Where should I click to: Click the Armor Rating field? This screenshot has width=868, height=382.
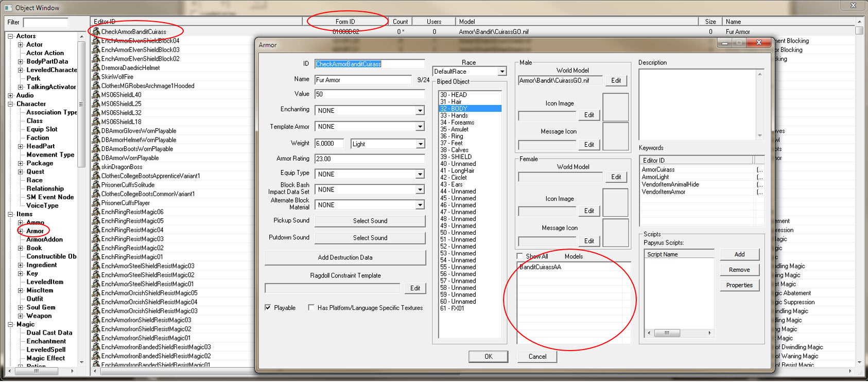pyautogui.click(x=370, y=159)
